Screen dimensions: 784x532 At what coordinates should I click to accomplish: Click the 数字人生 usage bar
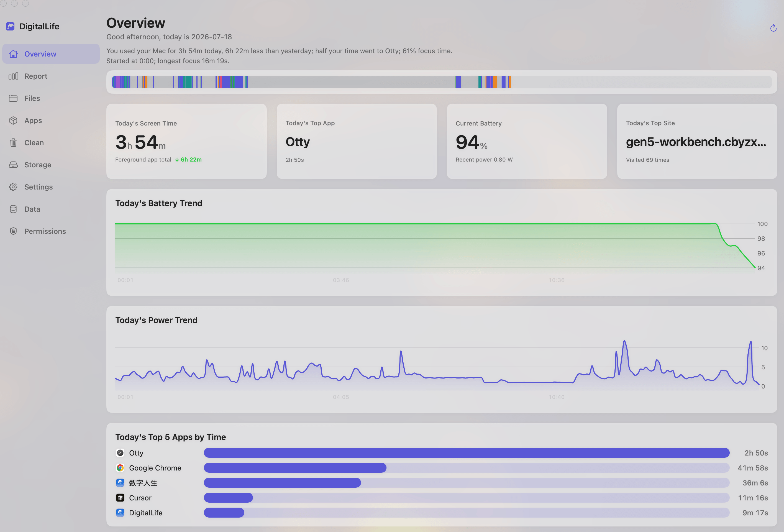(467, 483)
